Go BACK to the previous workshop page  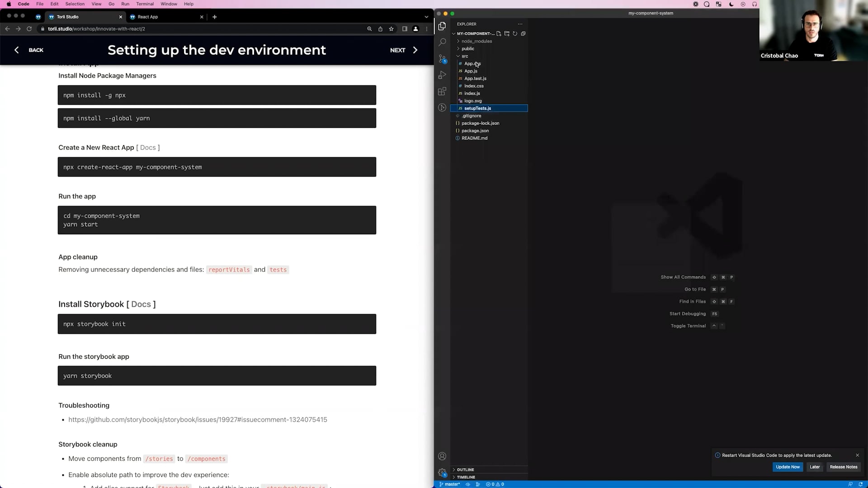(x=29, y=50)
